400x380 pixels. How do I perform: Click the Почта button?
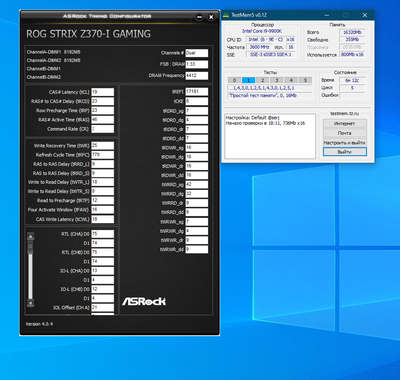345,133
